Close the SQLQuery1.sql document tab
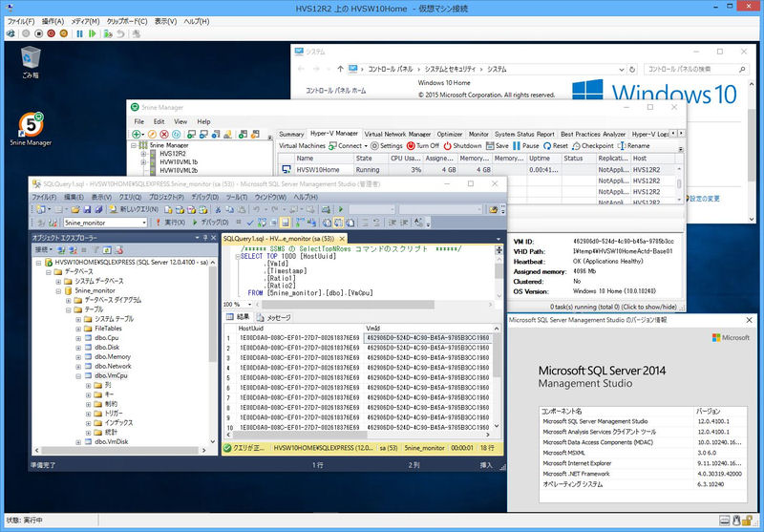 342,239
